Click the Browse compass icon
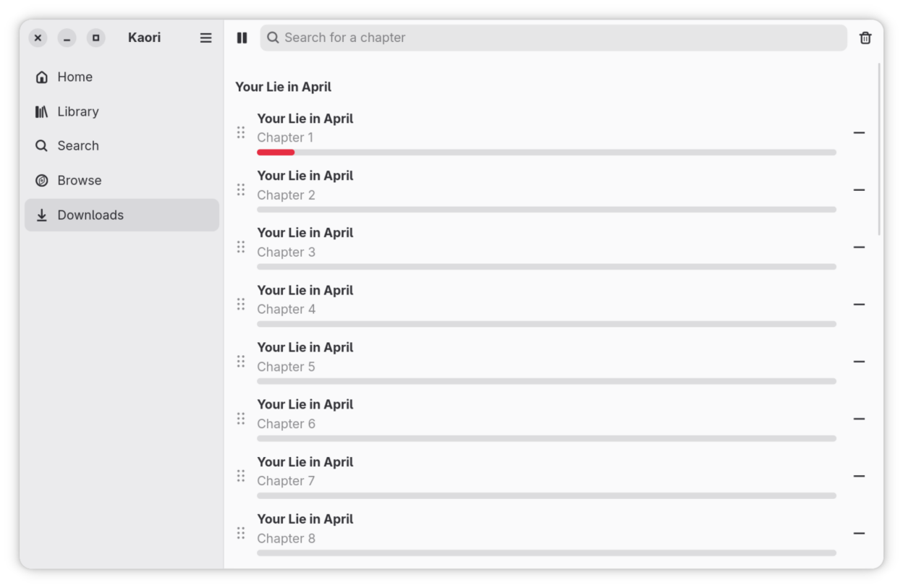 coord(42,180)
